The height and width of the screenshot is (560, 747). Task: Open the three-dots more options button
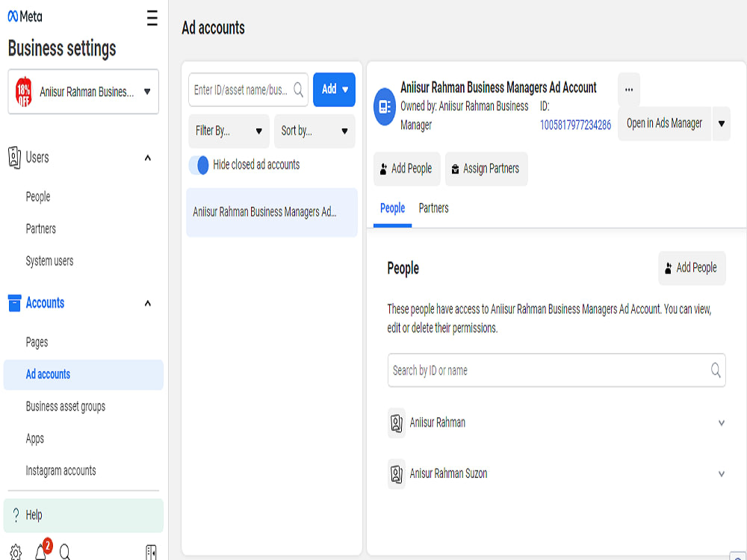[x=629, y=90]
